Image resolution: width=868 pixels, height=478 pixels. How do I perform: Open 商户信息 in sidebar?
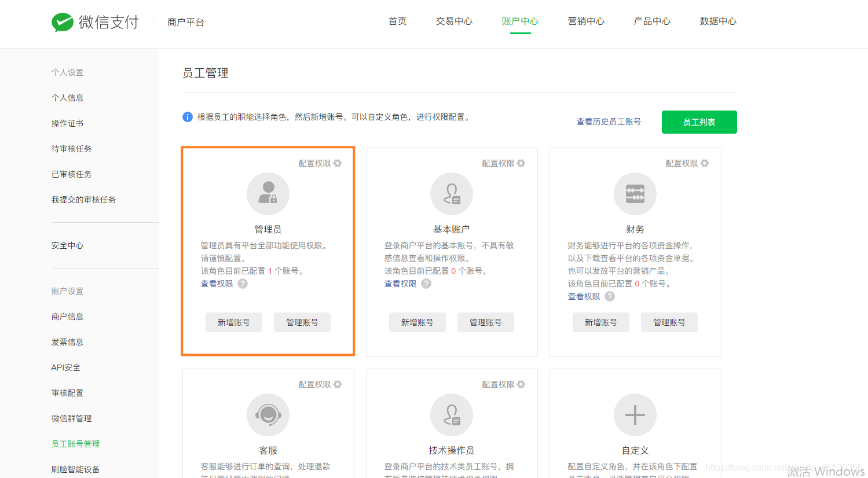(68, 317)
